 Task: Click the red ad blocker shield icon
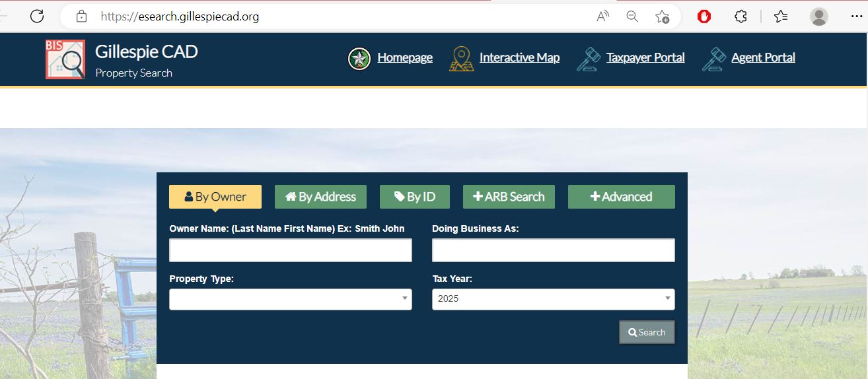click(x=704, y=17)
